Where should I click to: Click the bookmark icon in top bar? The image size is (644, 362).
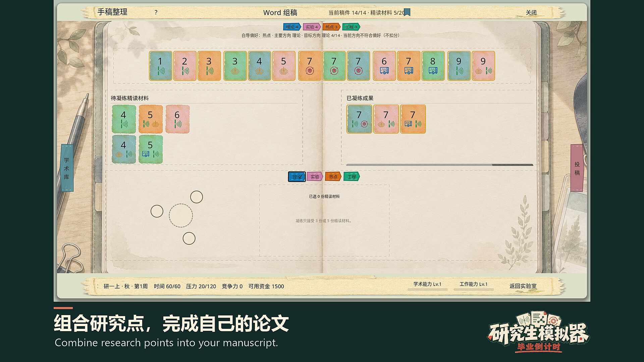pos(407,12)
